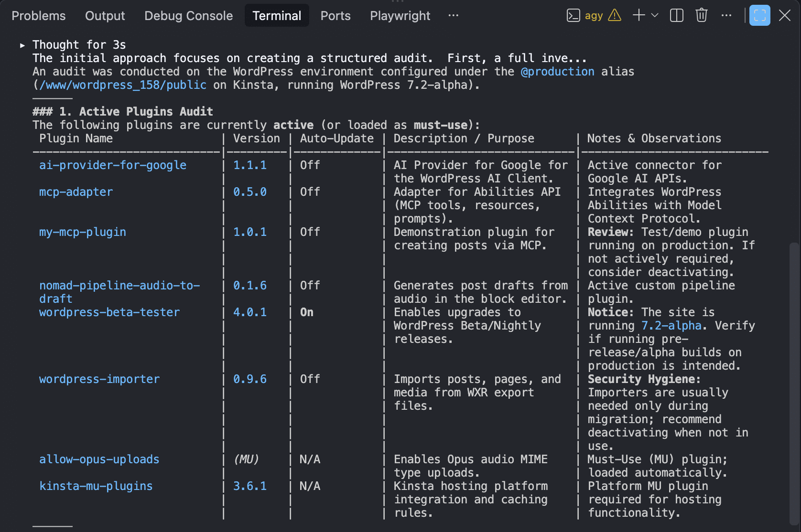Kill terminal with trash icon
This screenshot has width=801, height=532.
coord(702,15)
